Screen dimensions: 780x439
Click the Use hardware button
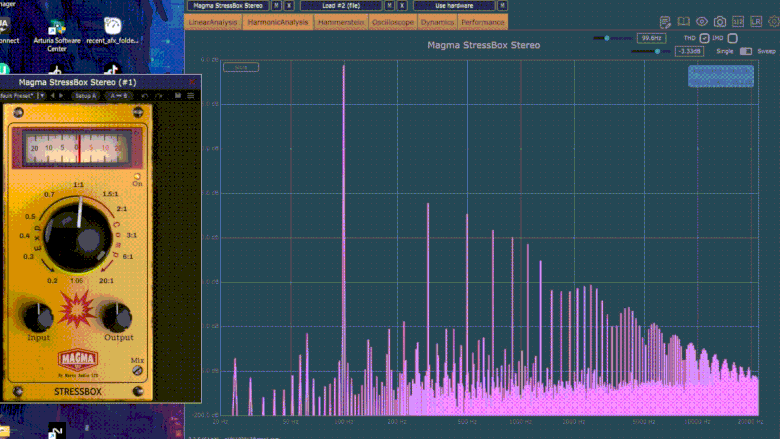453,5
